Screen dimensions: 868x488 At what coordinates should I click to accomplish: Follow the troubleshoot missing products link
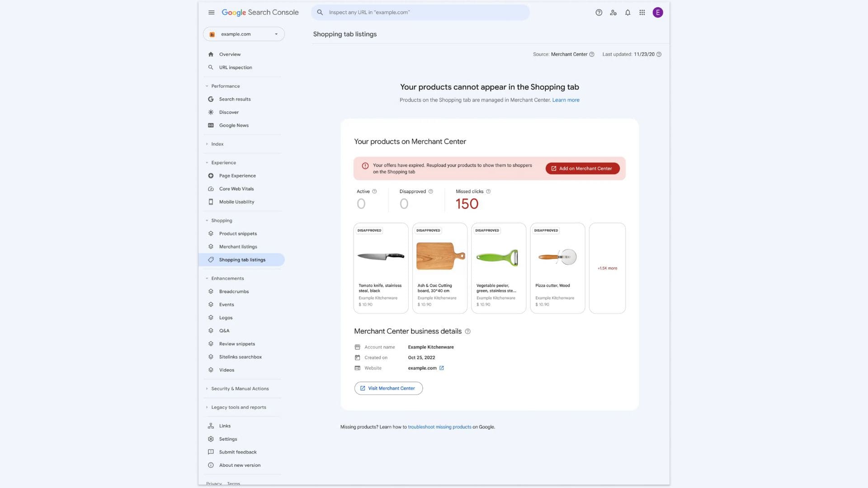[439, 427]
